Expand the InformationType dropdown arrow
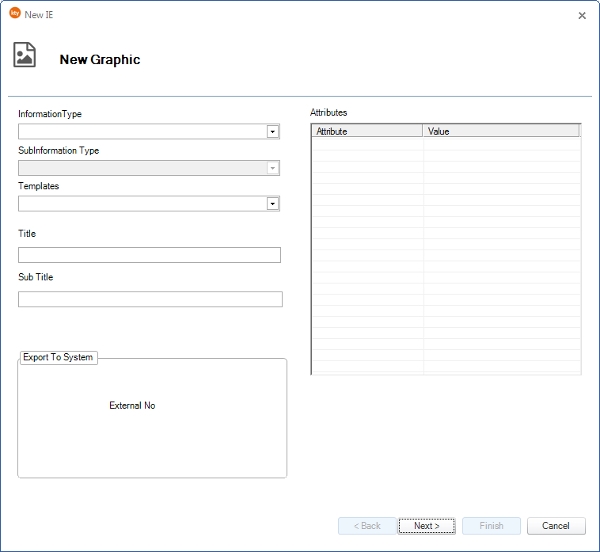Image resolution: width=600 pixels, height=552 pixels. [x=272, y=131]
